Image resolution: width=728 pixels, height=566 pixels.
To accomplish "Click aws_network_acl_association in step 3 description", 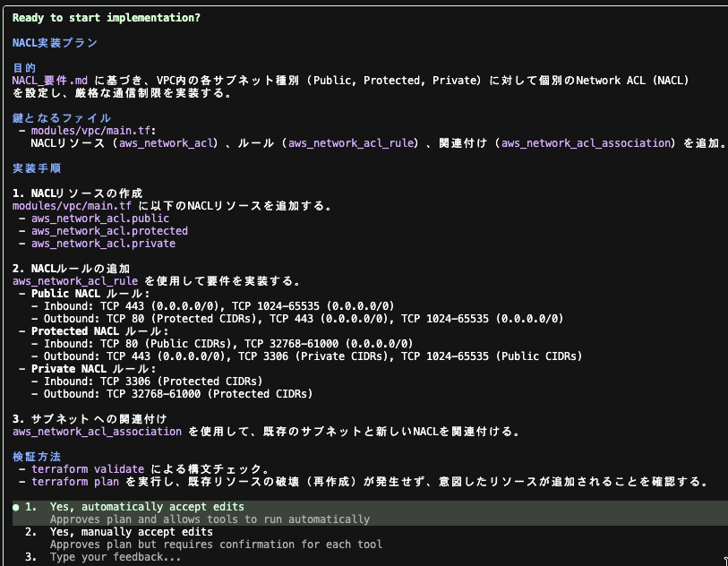I will 97,432.
